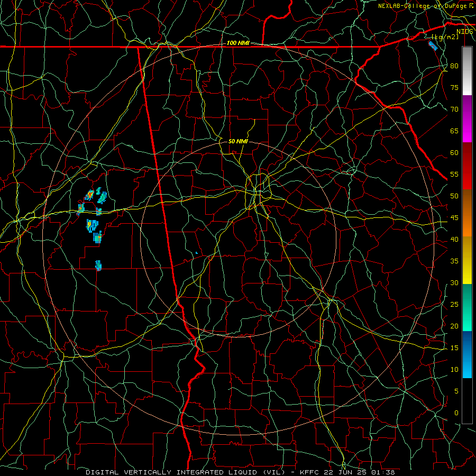This screenshot has width=476, height=476.
Task: Click the 70 value on the VIL scale
Action: 454,109
